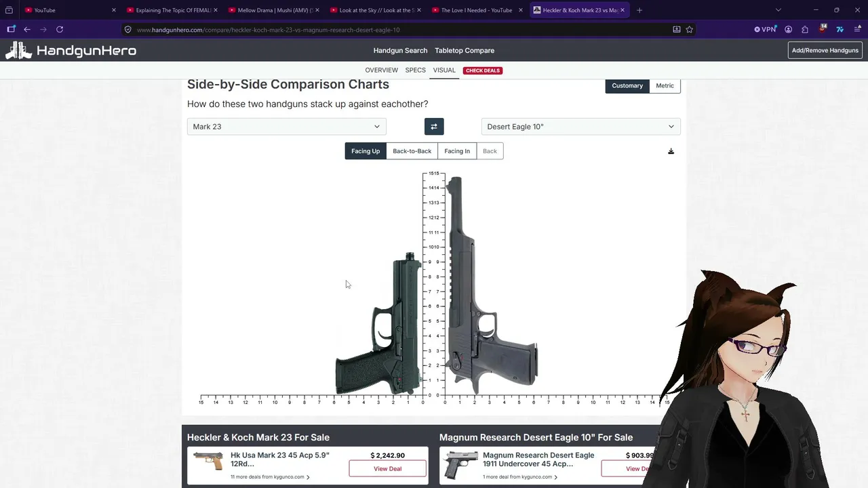Viewport: 868px width, 488px height.
Task: Close the Mellow Drama tab
Action: [317, 10]
